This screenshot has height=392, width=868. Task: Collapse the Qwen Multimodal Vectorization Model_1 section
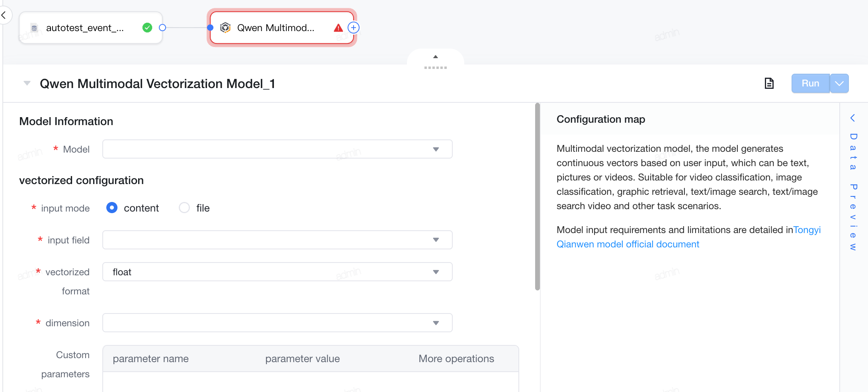(x=27, y=83)
